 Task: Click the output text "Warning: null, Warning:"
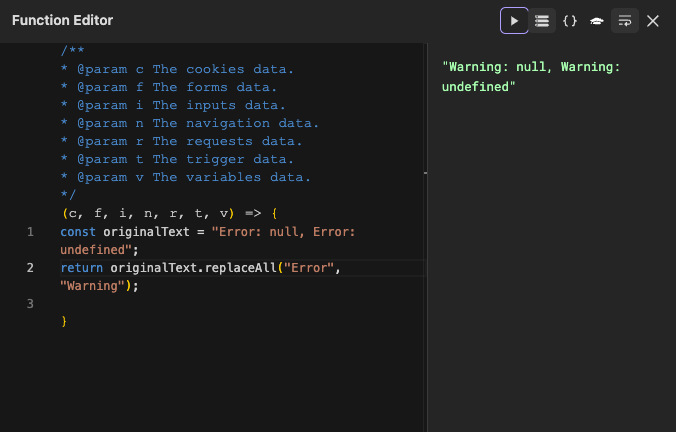[531, 67]
